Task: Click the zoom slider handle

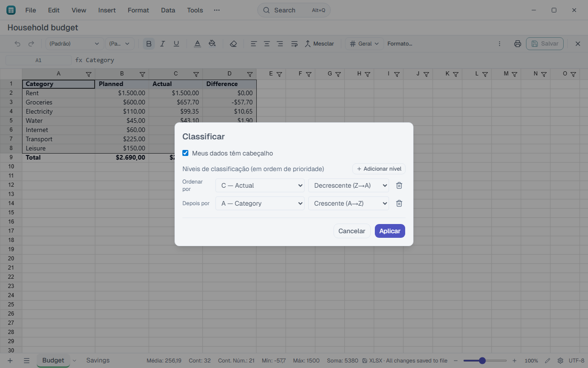Action: pos(482,361)
